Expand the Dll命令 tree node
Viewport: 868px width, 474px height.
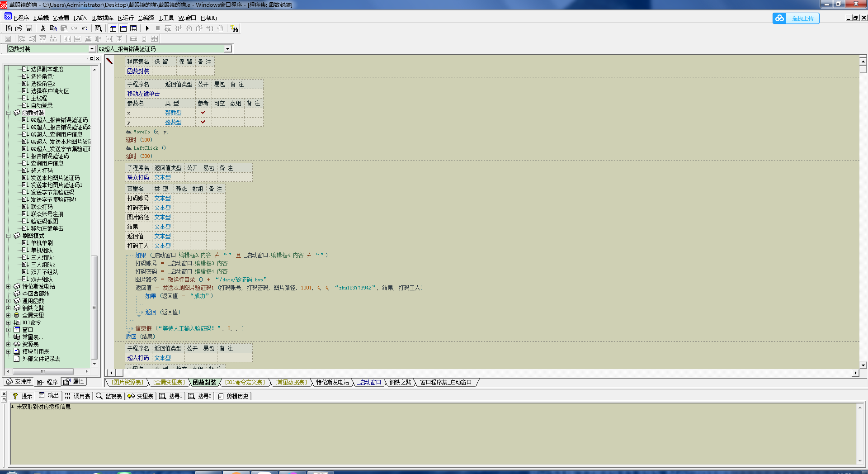8,322
